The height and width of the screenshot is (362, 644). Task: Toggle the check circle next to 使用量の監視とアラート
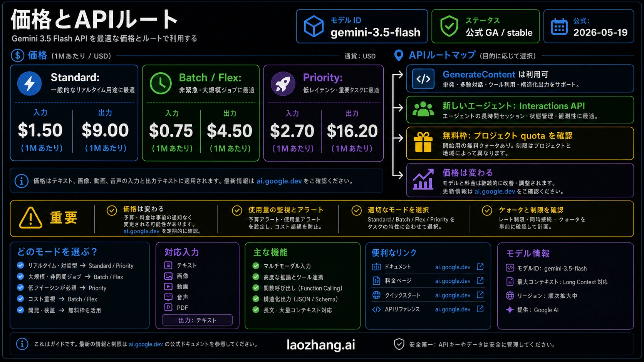tap(237, 210)
